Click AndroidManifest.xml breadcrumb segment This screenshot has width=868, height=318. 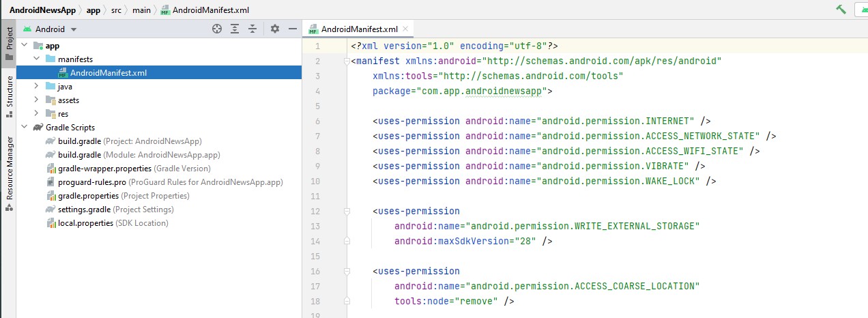(205, 10)
